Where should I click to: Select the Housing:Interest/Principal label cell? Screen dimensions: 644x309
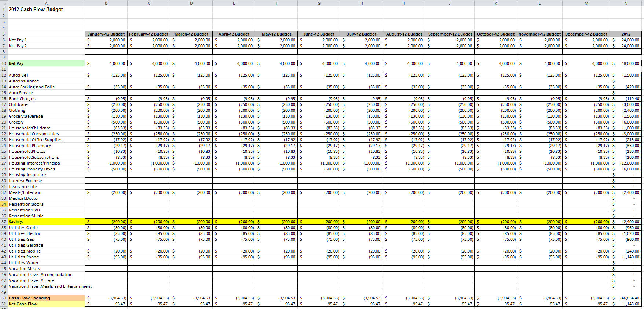coord(46,163)
